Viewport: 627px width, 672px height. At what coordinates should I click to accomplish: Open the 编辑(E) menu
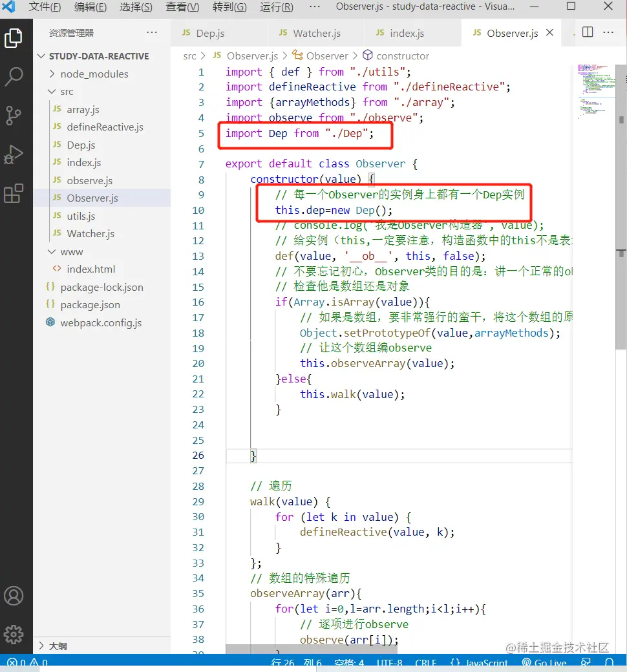coord(90,7)
